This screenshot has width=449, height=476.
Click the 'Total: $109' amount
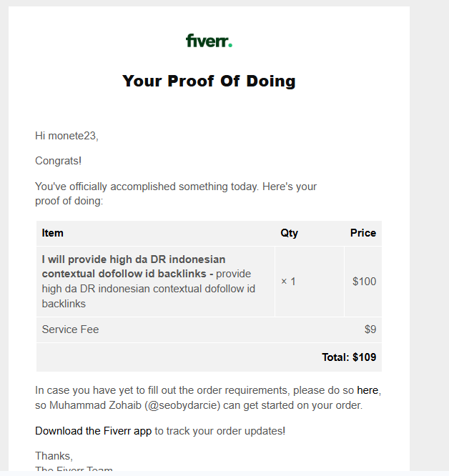point(349,357)
